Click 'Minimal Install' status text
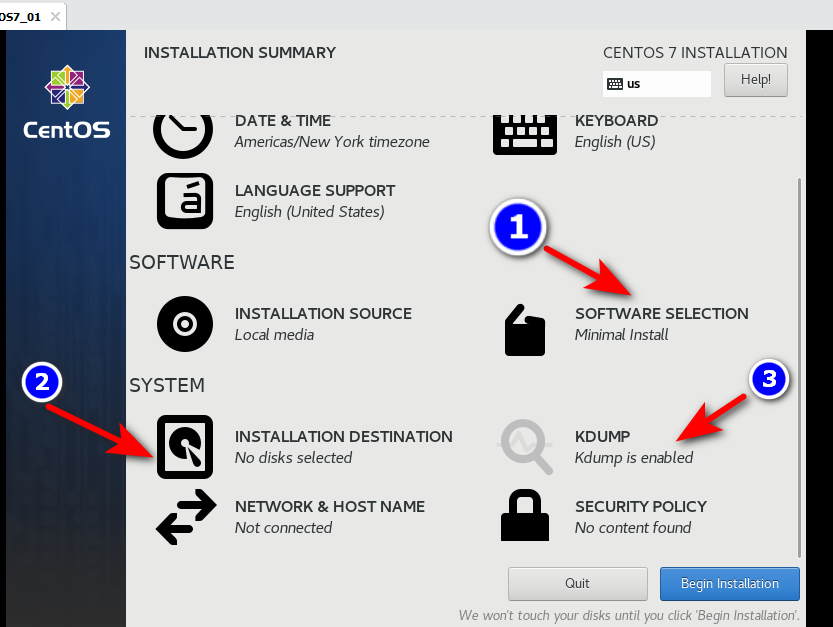 point(622,335)
